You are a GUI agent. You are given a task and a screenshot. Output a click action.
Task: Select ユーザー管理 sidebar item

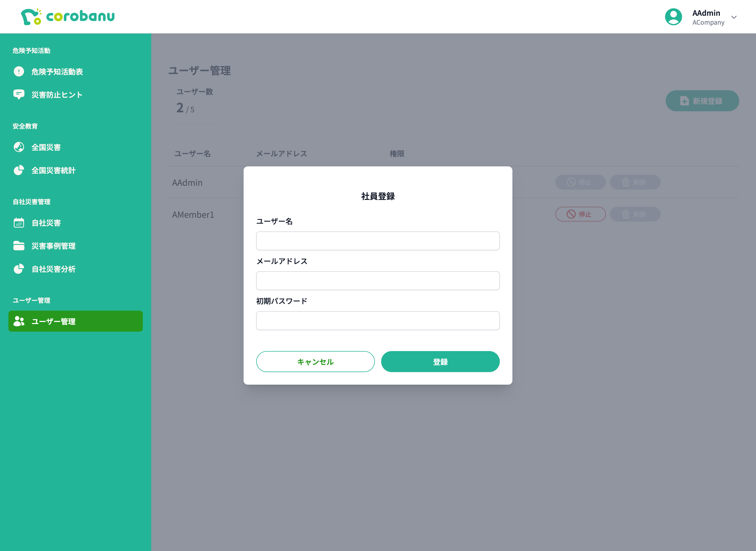pyautogui.click(x=75, y=321)
